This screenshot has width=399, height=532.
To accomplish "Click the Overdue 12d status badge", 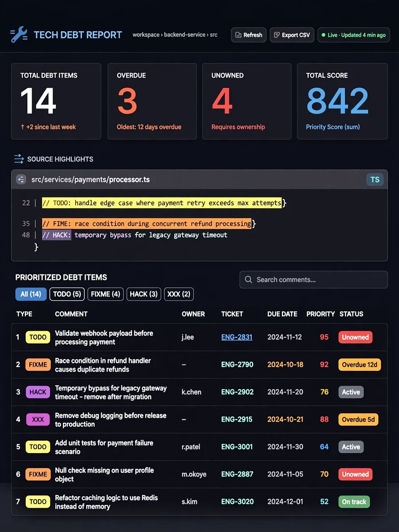I will point(360,364).
